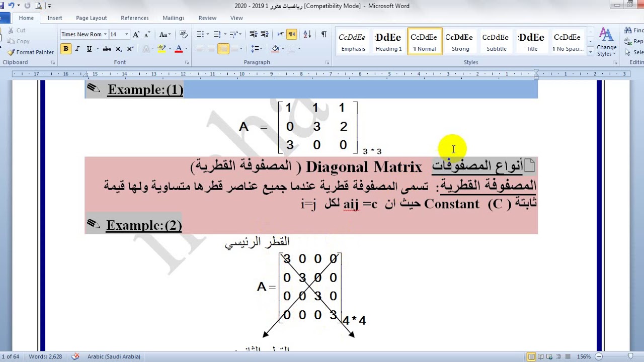Image resolution: width=644 pixels, height=362 pixels.
Task: Apply Heading 1 style
Action: 388,42
